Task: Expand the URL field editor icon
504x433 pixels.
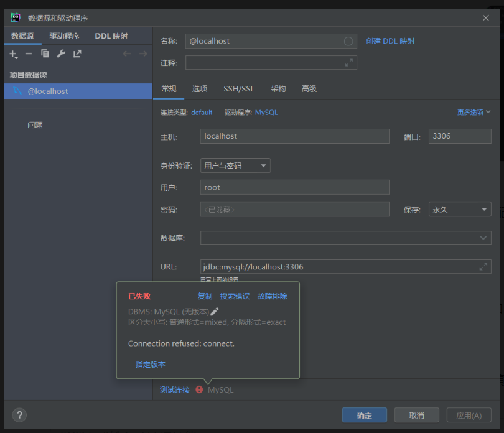Action: (x=483, y=266)
